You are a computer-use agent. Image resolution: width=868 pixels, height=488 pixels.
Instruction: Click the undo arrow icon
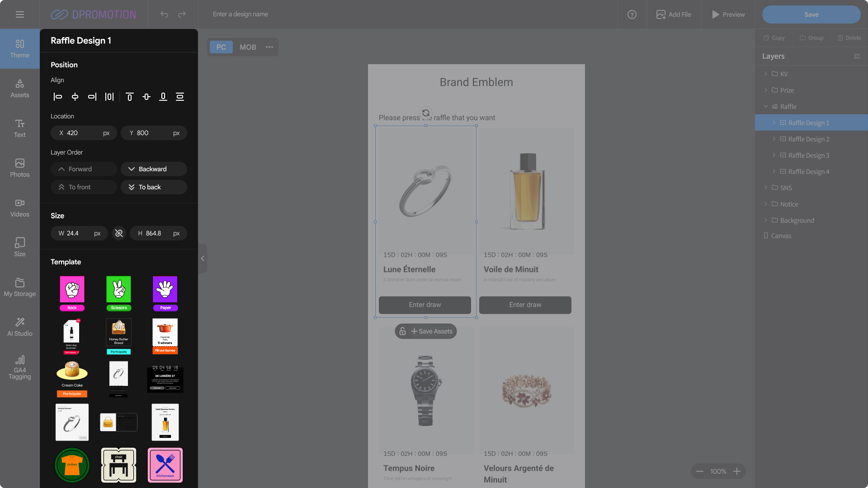pyautogui.click(x=164, y=14)
